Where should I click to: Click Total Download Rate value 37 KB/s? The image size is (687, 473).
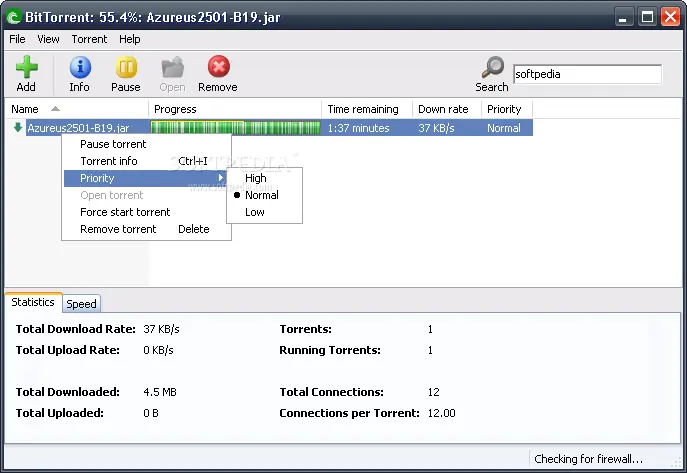click(x=161, y=329)
